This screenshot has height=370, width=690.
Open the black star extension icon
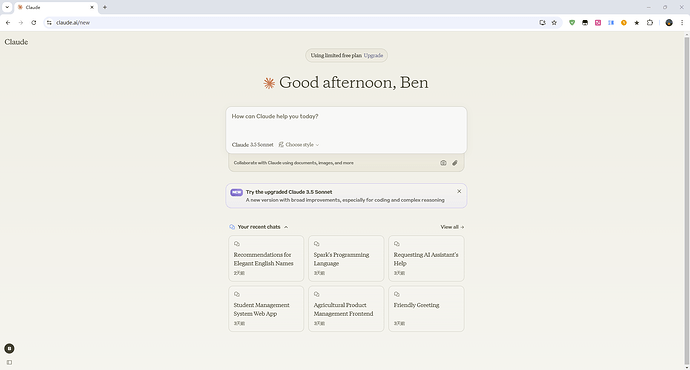(637, 22)
